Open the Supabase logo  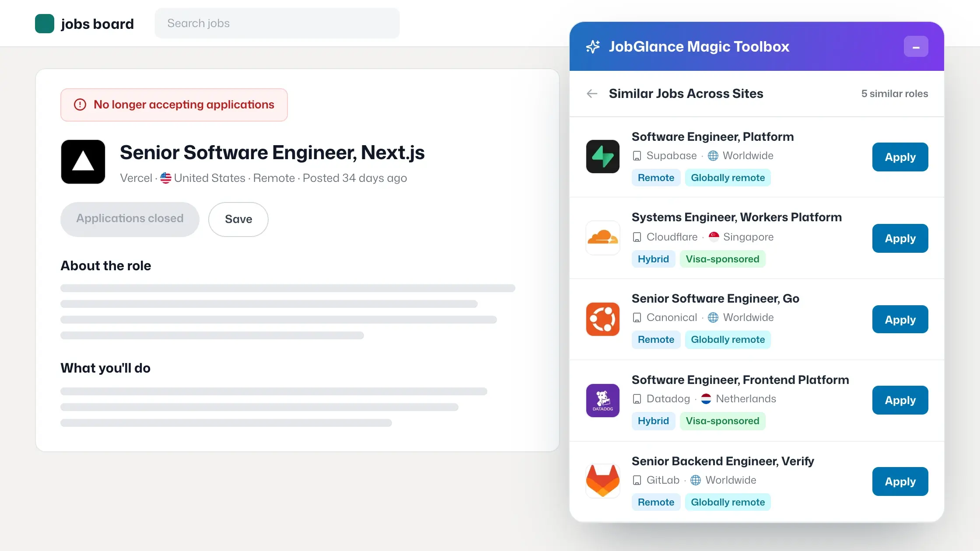(603, 157)
